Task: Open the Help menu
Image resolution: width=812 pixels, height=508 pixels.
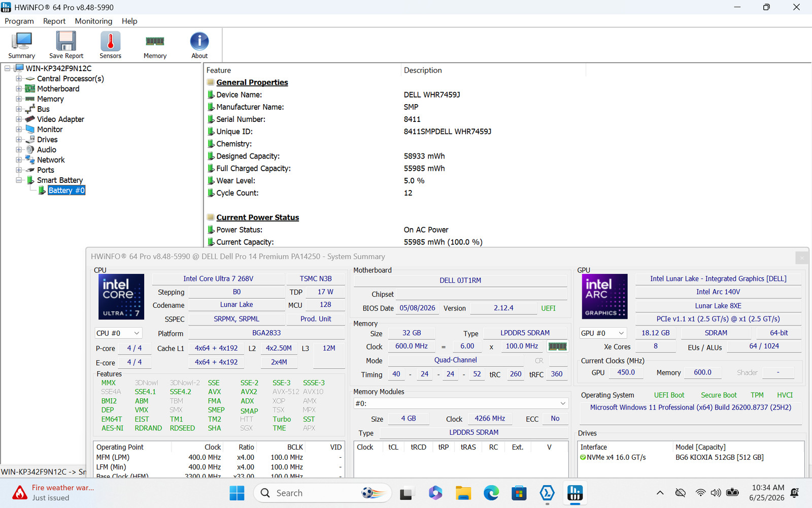Action: click(129, 21)
